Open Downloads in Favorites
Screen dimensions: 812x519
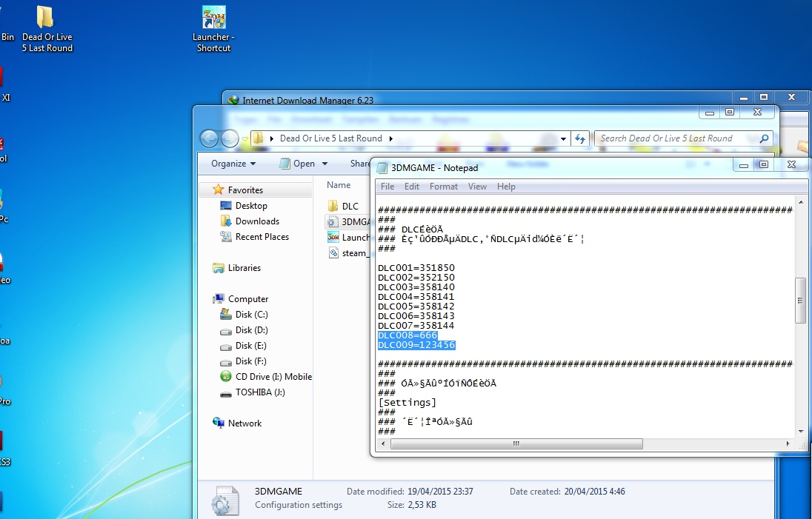256,221
